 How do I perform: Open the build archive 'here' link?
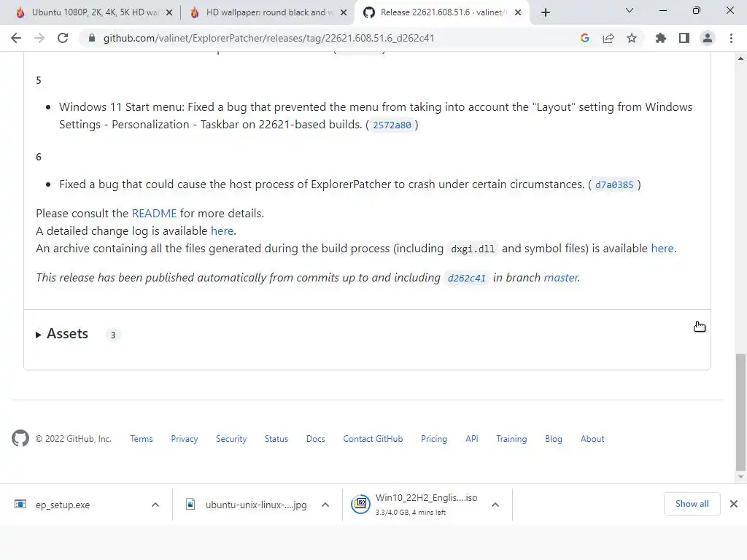coord(662,249)
